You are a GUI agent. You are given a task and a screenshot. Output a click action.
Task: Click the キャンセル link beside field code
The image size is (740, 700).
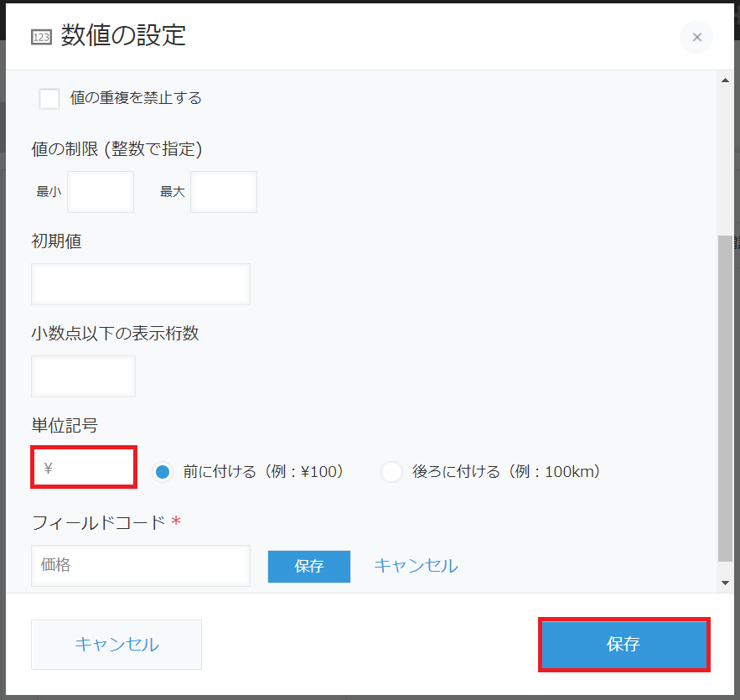click(x=416, y=566)
